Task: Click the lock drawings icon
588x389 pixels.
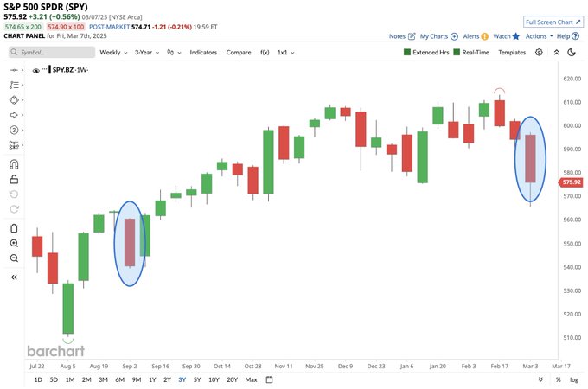Action: click(15, 180)
